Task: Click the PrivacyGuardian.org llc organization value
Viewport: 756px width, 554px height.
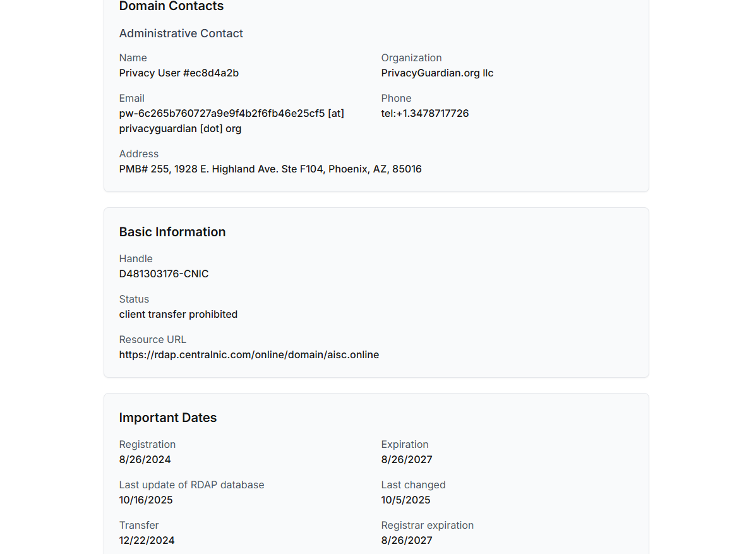Action: (x=437, y=73)
